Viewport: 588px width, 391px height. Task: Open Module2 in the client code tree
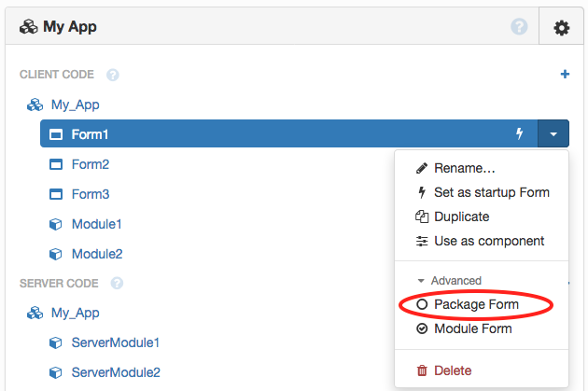[x=97, y=254]
